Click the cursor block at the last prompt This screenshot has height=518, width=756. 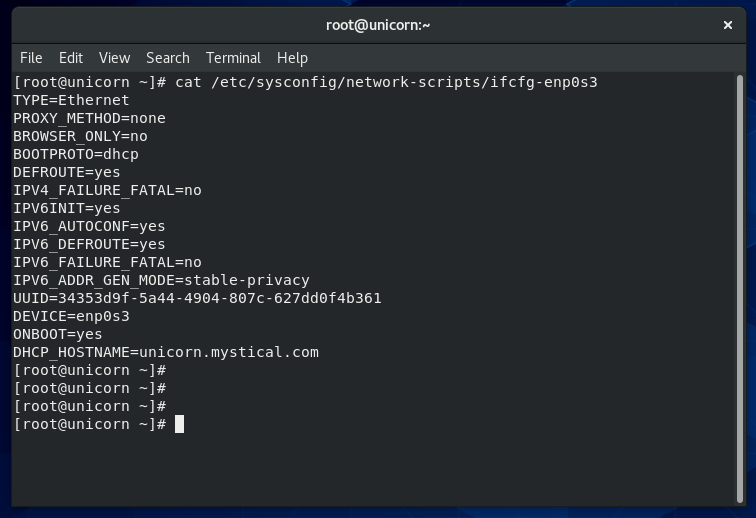[180, 424]
